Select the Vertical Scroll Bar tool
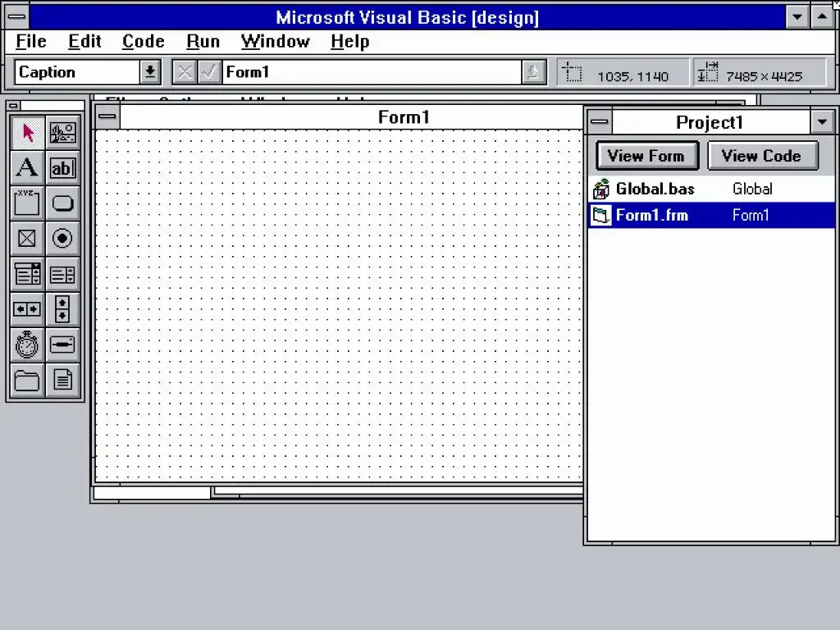The width and height of the screenshot is (840, 630). tap(62, 309)
